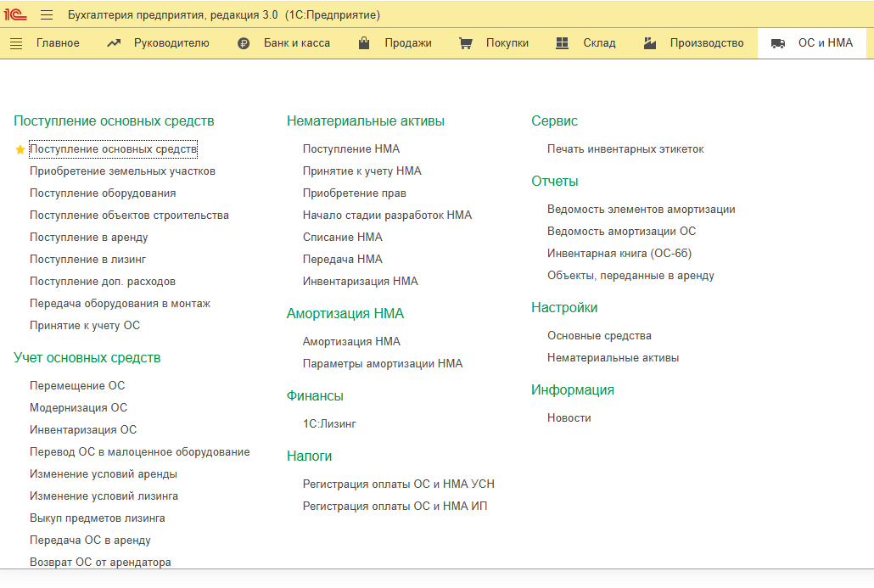The width and height of the screenshot is (874, 588).
Task: Click the truck icon for ОС и НМА
Action: (777, 43)
